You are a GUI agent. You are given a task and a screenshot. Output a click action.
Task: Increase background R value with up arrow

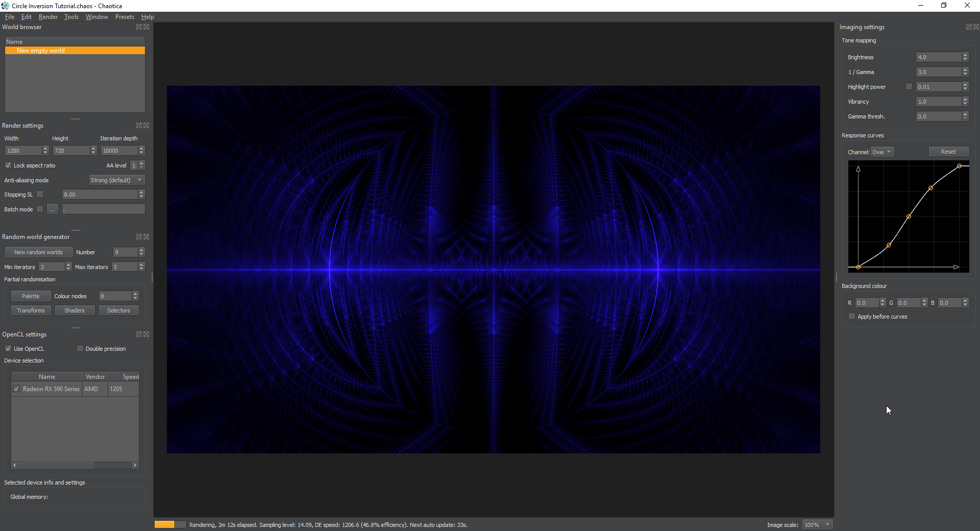tap(883, 300)
